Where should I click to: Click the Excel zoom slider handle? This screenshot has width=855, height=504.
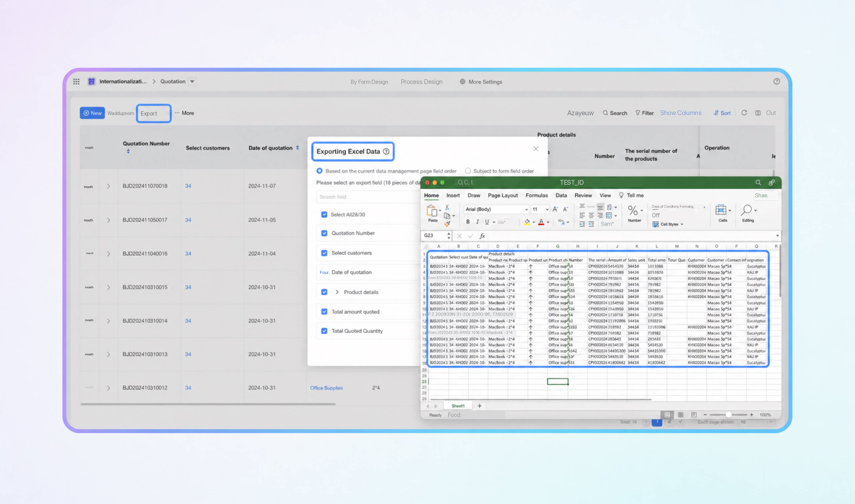click(x=728, y=415)
